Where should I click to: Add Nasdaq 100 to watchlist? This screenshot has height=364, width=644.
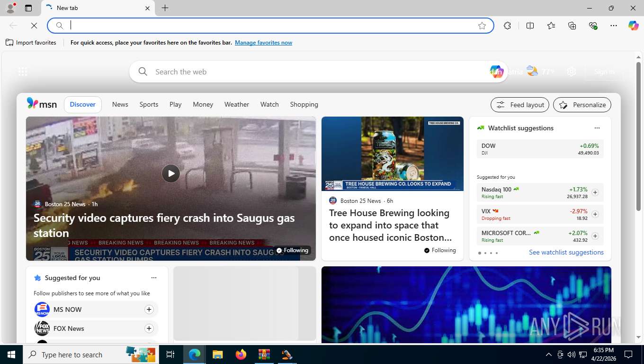click(x=595, y=192)
